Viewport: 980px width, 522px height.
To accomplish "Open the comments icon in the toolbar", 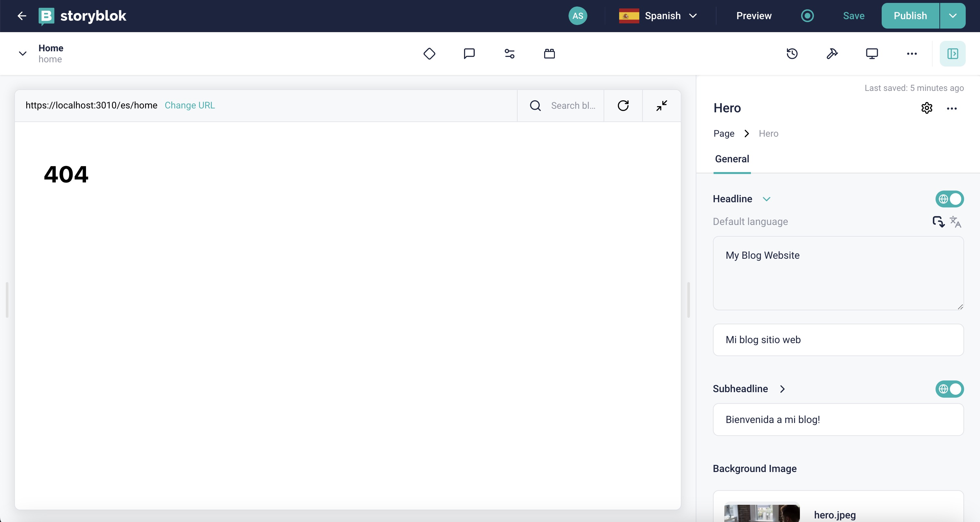I will tap(469, 54).
